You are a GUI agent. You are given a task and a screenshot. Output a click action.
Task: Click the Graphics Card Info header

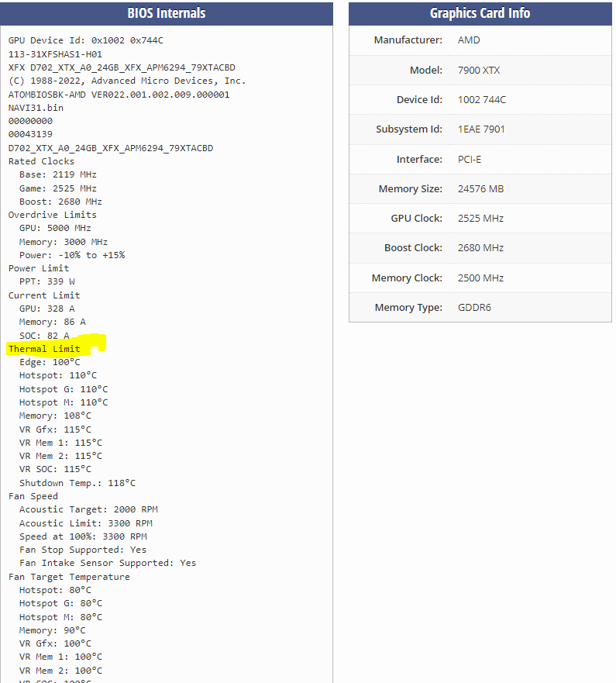[x=480, y=13]
